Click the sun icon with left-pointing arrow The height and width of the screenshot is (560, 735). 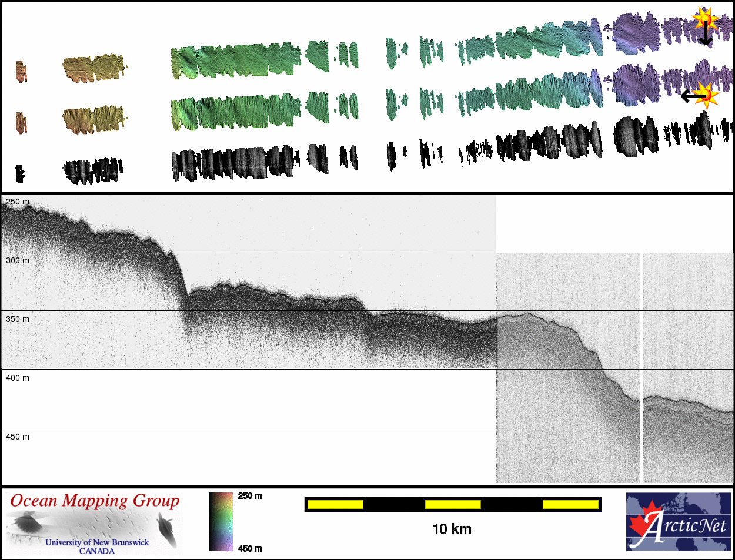[706, 95]
